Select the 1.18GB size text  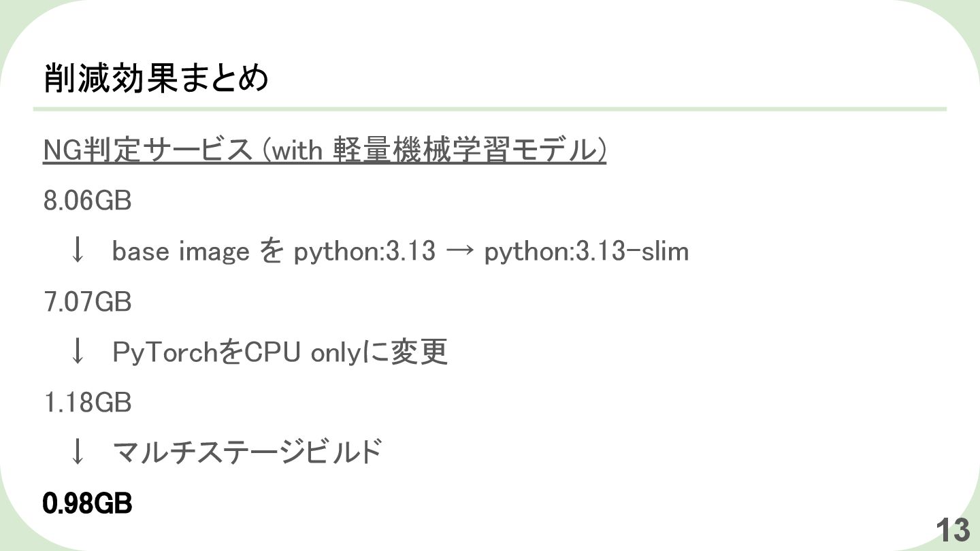87,403
